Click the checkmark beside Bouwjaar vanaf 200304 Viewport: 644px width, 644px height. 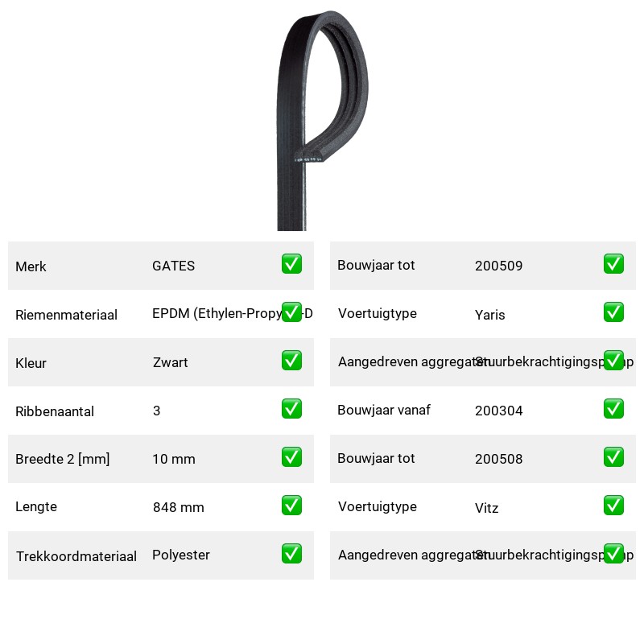click(x=613, y=409)
